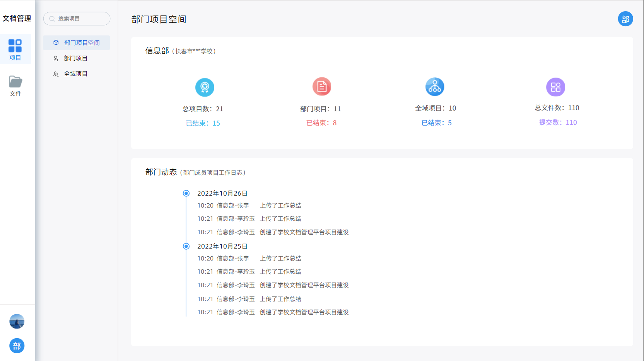Click the top-right 部 avatar badge
This screenshot has width=644, height=361.
(x=625, y=19)
